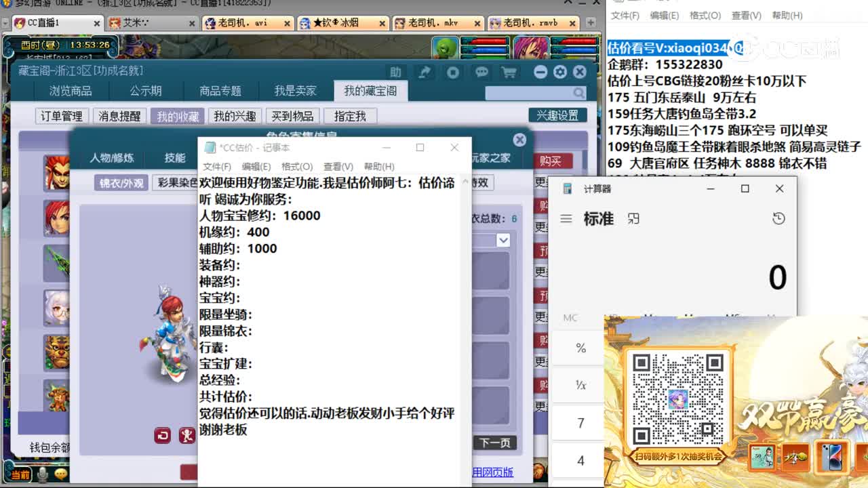Select the white-haired girl avatar in list
The width and height of the screenshot is (868, 488).
56,307
